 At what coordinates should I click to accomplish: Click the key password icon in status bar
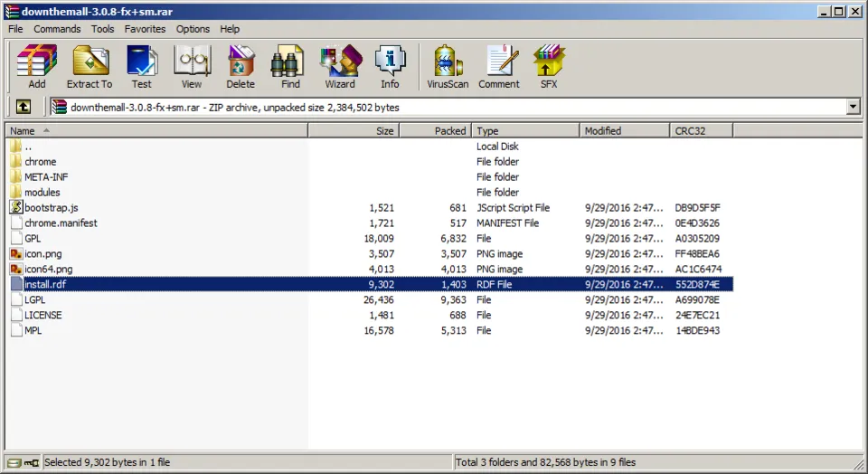32,462
